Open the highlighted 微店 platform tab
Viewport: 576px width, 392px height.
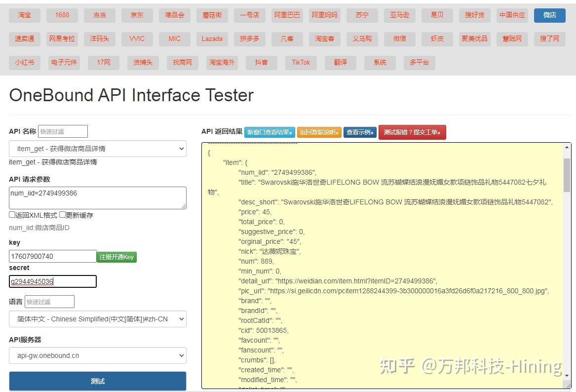549,15
